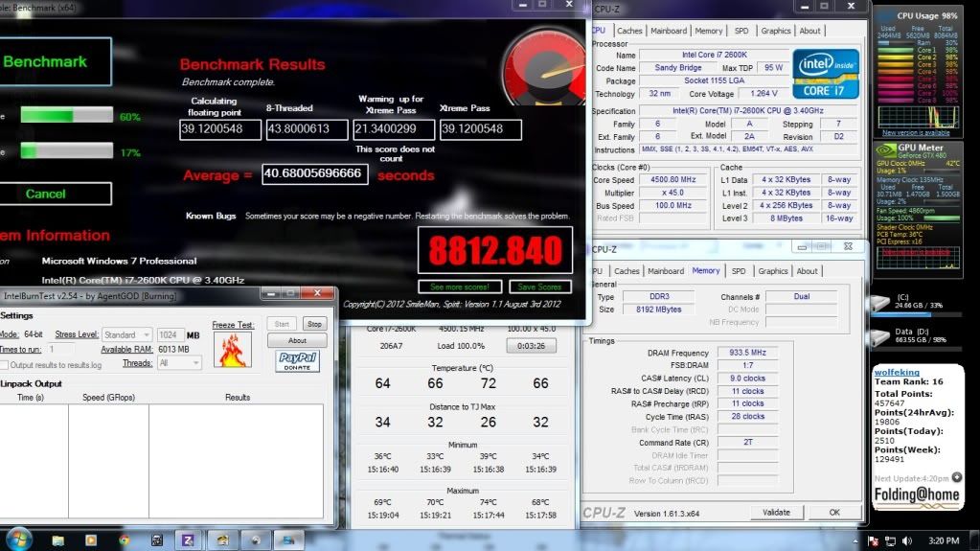Viewport: 980px width, 551px height.
Task: Click the Freeze Test flame icon
Action: (233, 350)
